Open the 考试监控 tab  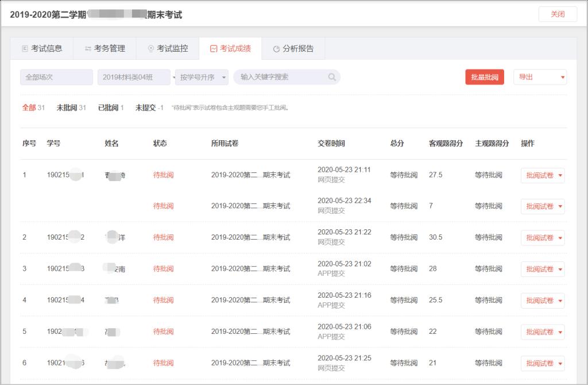(168, 49)
